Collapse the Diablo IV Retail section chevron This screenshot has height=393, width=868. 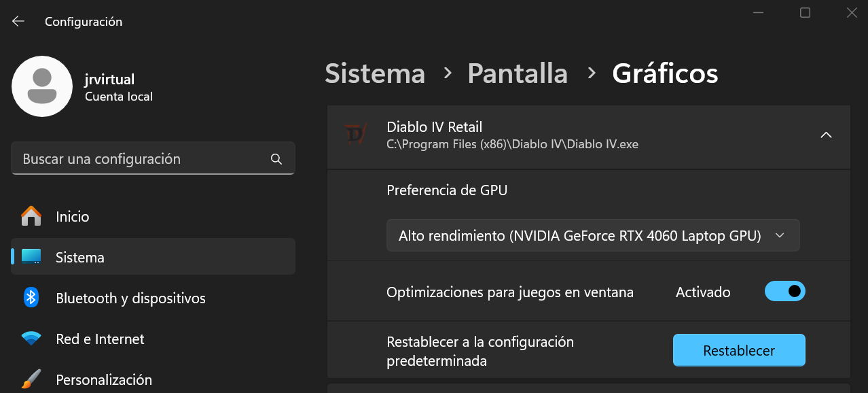point(826,135)
